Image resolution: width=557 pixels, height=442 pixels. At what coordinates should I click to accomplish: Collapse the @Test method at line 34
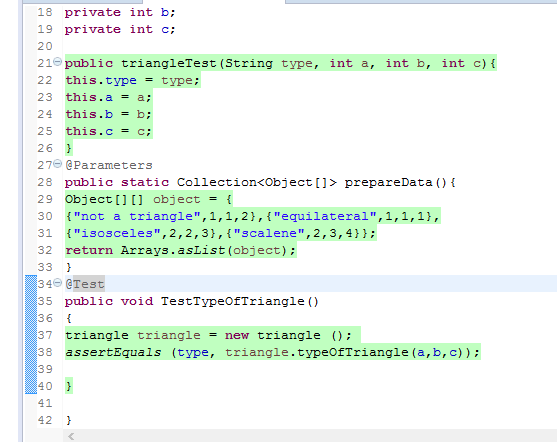(58, 282)
